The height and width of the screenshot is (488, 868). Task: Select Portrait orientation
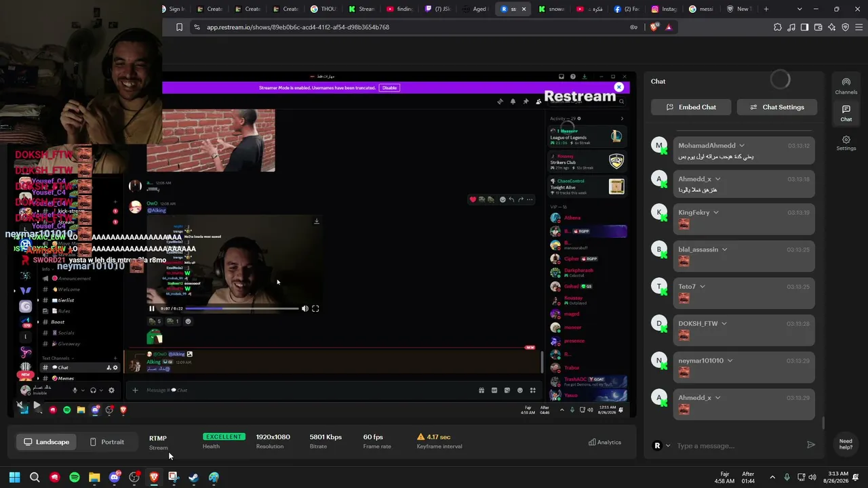[107, 442]
